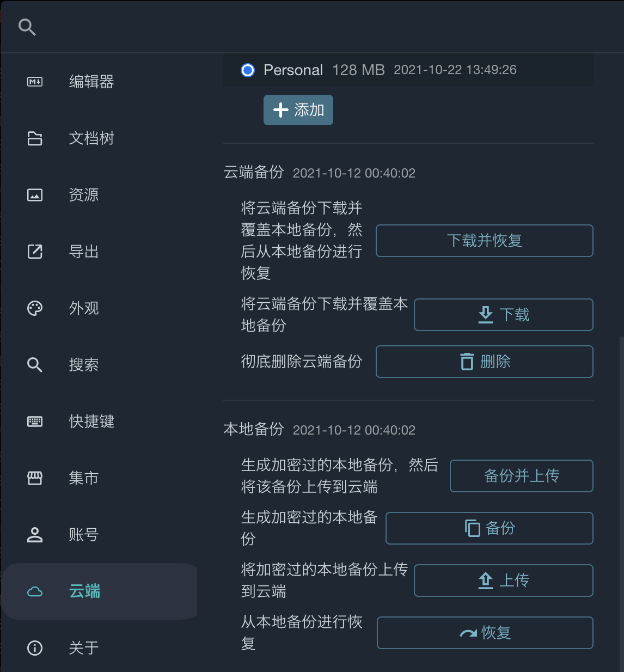The image size is (624, 672).
Task: Select the 搜索 (Search) settings tab
Action: click(83, 365)
